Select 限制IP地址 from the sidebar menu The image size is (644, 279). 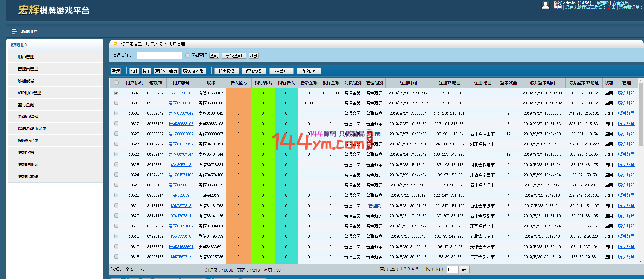(28, 164)
